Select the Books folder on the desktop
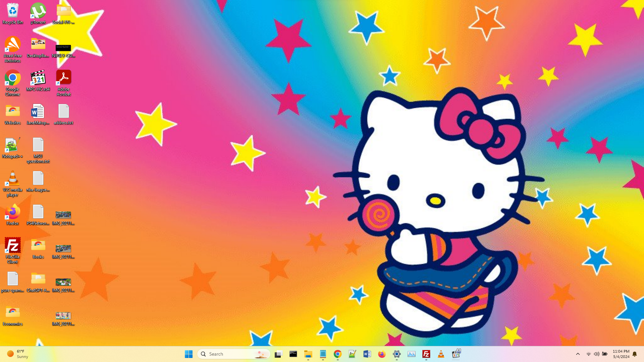 pyautogui.click(x=38, y=248)
